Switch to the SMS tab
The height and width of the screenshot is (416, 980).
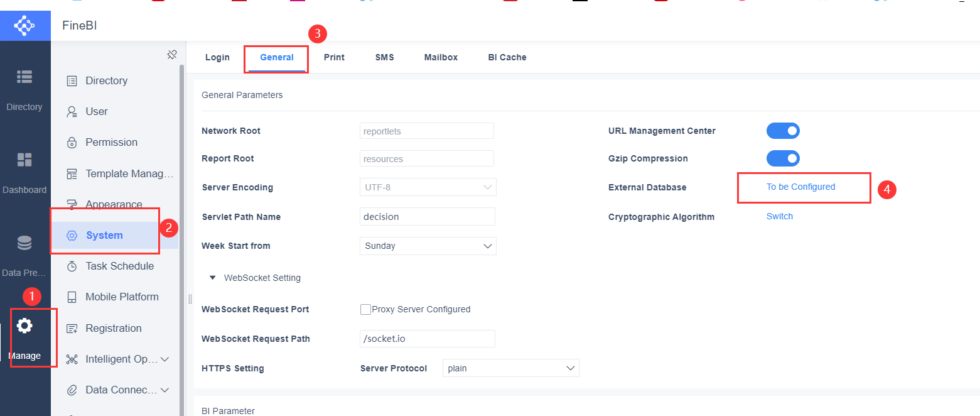tap(384, 57)
